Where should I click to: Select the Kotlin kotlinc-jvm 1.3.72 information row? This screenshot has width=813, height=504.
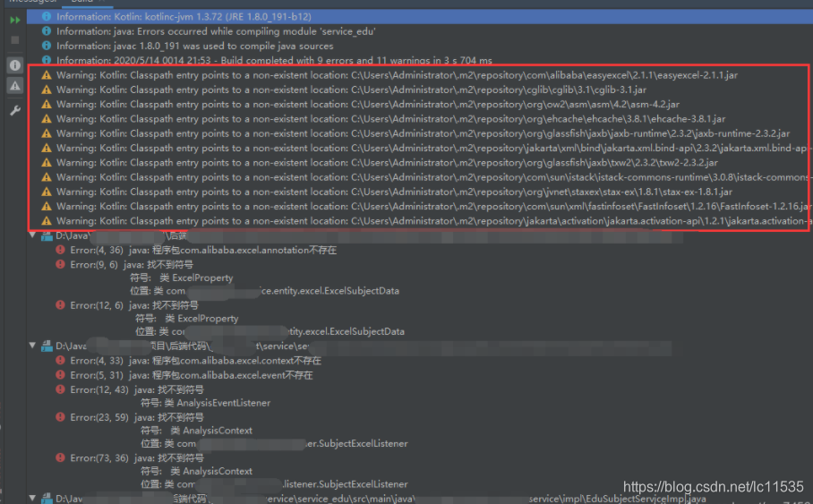pyautogui.click(x=419, y=17)
